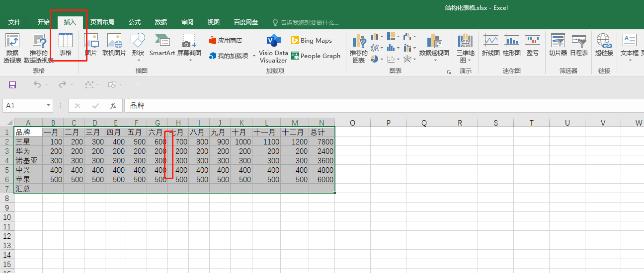
Task: Insert a pie or doughnut chart
Action: pos(377,59)
